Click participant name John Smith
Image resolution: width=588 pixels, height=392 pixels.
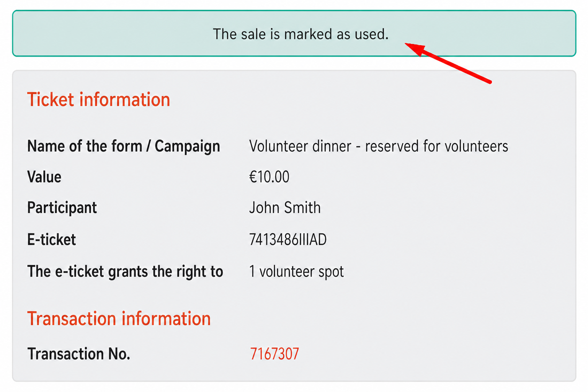[285, 207]
